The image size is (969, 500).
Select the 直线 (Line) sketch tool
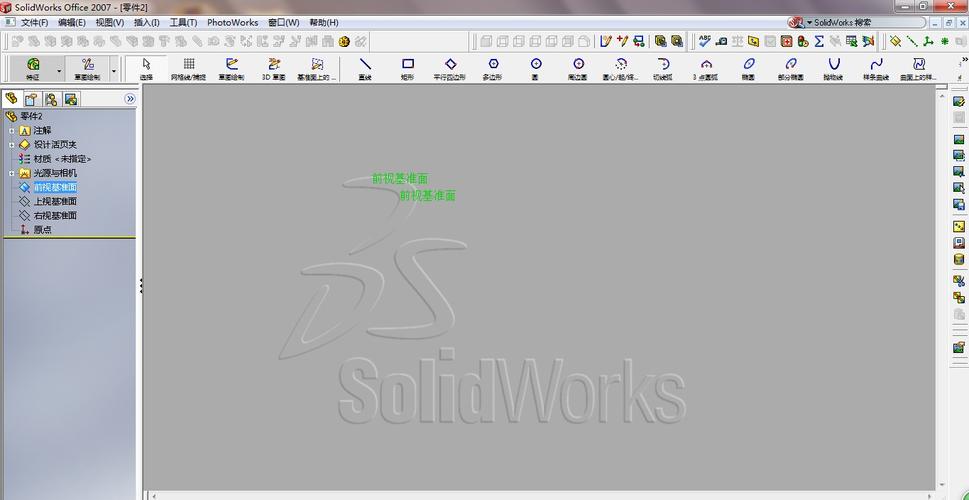(x=365, y=68)
